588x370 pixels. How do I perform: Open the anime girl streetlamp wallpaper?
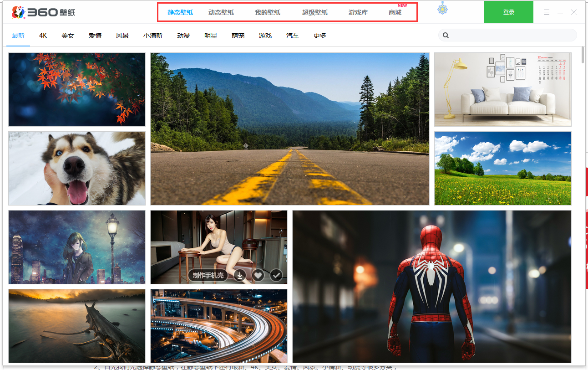tap(77, 247)
